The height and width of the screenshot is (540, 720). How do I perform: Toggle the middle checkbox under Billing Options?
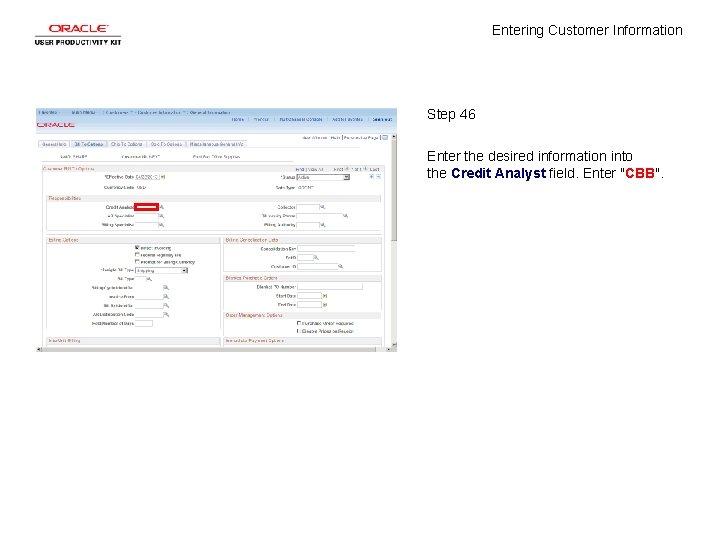point(137,254)
